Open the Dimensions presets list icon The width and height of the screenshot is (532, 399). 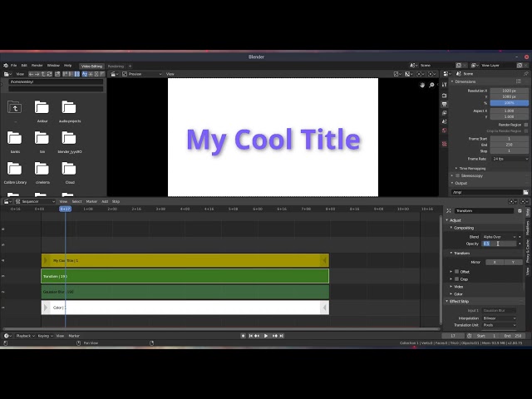tap(519, 81)
